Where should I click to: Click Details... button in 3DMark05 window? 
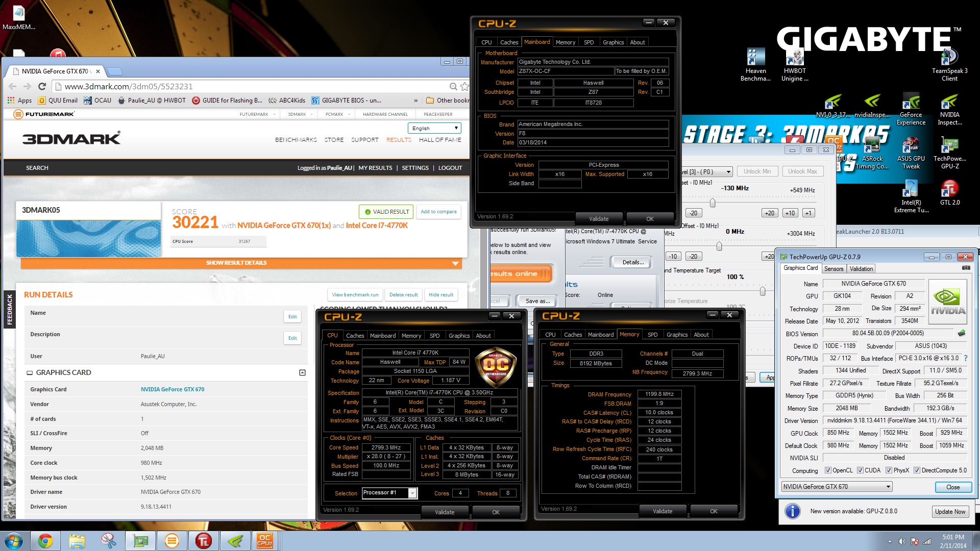point(633,262)
